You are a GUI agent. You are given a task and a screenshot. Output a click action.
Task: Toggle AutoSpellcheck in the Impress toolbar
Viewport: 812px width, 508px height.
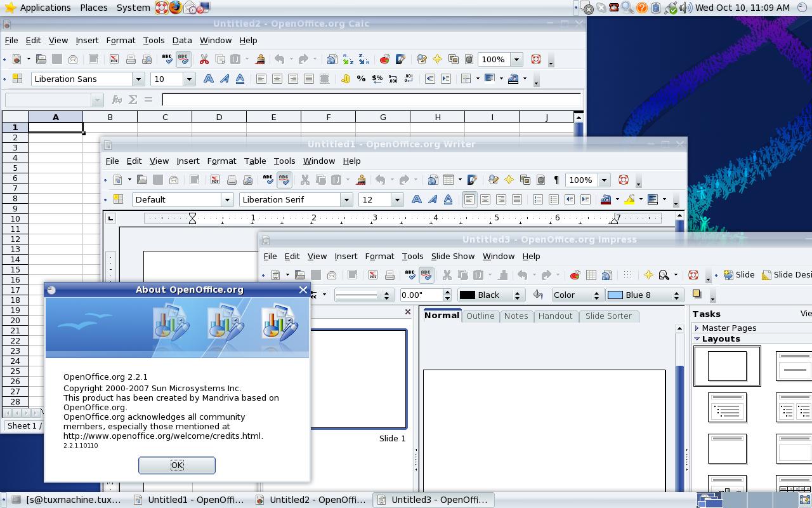tap(426, 275)
